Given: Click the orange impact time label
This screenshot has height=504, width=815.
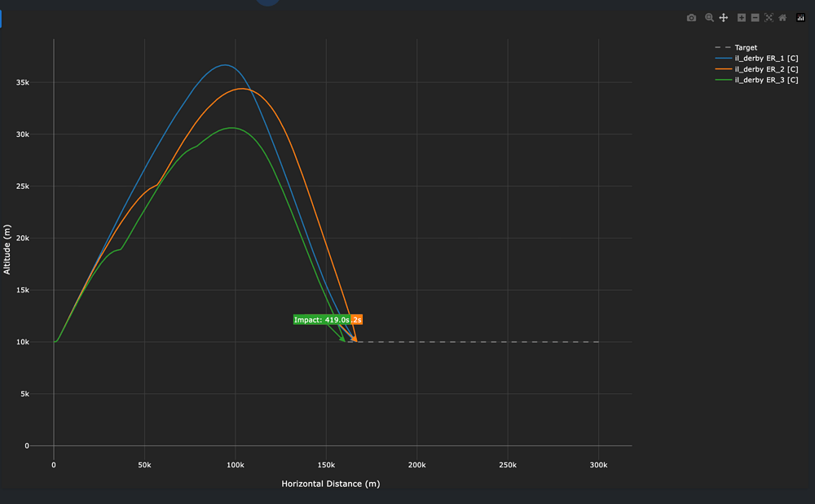Looking at the screenshot, I should click(x=357, y=320).
